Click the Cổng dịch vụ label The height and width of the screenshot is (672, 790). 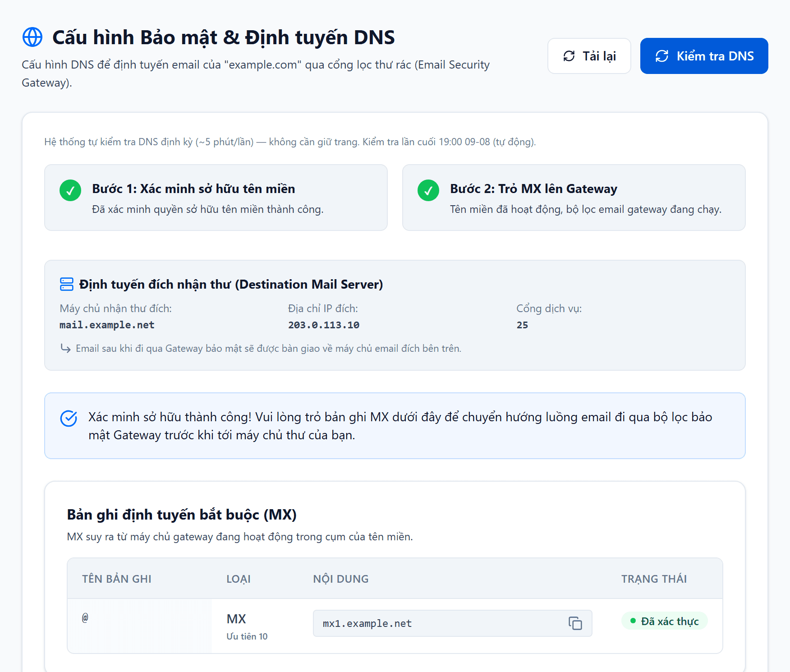tap(549, 308)
